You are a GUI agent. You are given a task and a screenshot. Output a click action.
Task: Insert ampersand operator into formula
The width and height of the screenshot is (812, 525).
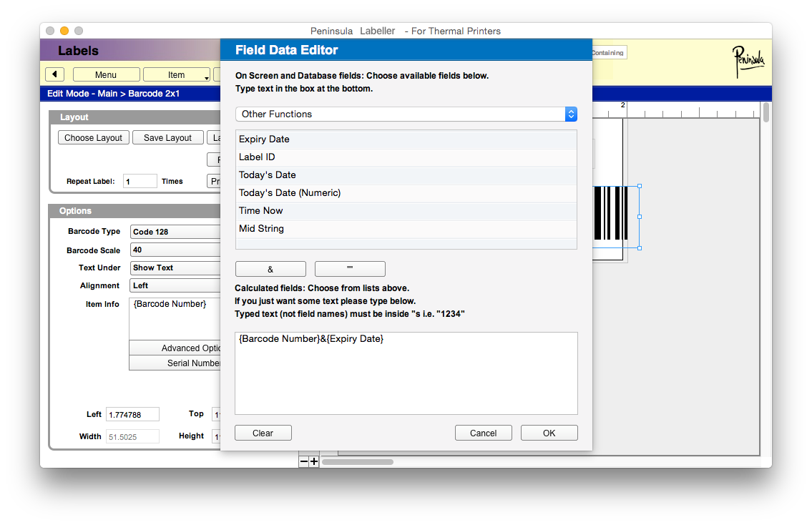pyautogui.click(x=270, y=269)
